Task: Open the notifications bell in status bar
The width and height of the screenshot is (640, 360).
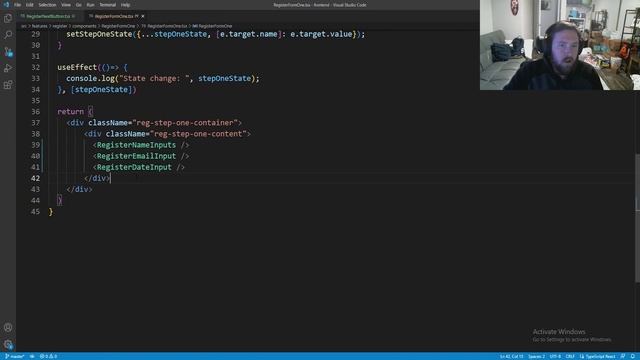Action: [633, 356]
